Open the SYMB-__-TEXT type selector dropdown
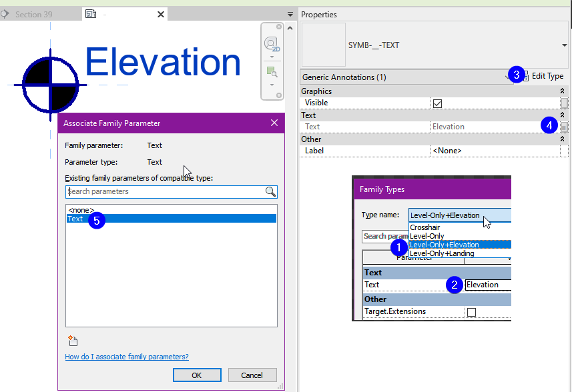The image size is (572, 392). 564,45
